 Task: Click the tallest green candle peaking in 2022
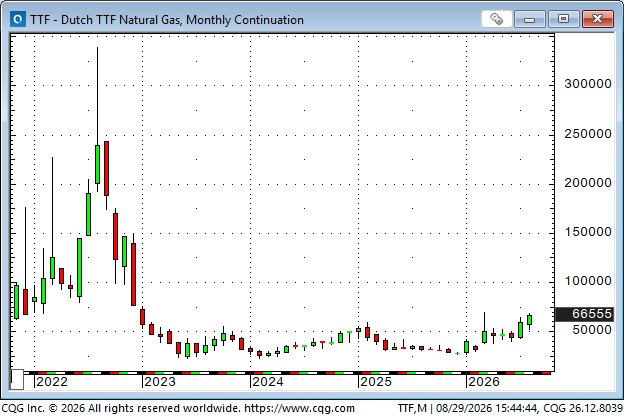tap(98, 164)
